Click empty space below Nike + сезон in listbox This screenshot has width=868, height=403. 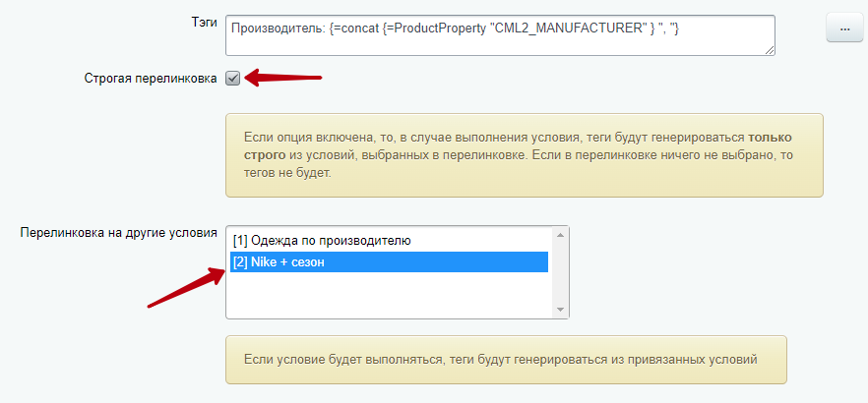coord(389,295)
